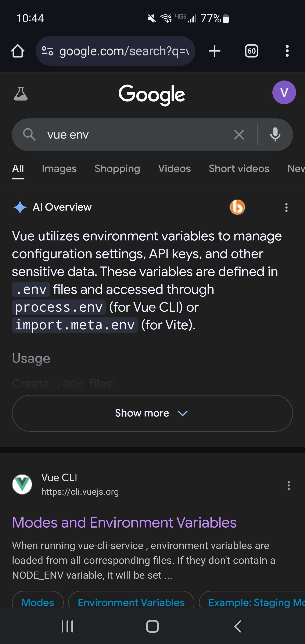
Task: Open site settings icon in address bar
Action: [x=47, y=51]
